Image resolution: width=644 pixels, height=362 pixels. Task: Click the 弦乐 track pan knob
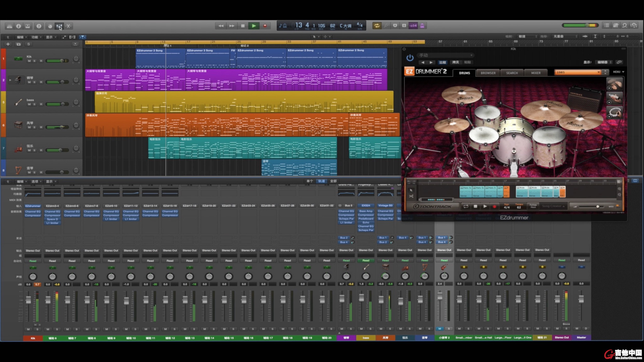pos(76,148)
